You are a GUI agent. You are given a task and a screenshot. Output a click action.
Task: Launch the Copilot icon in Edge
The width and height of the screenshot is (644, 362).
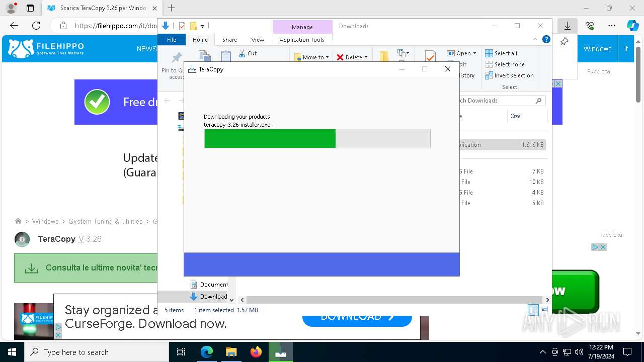(632, 26)
